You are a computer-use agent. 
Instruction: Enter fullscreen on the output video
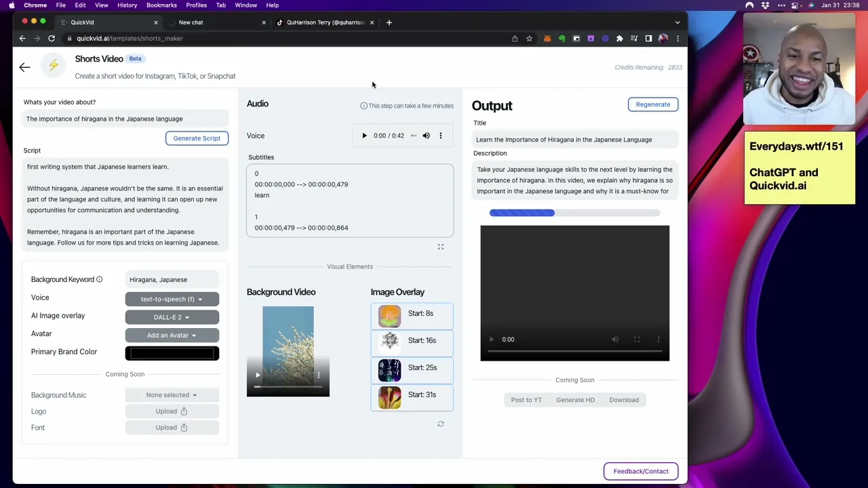[637, 339]
